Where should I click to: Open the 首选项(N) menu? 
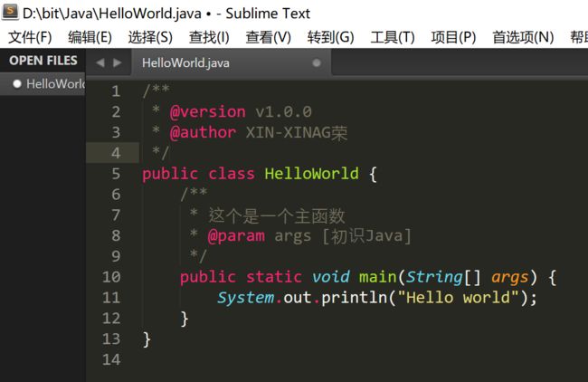[523, 37]
